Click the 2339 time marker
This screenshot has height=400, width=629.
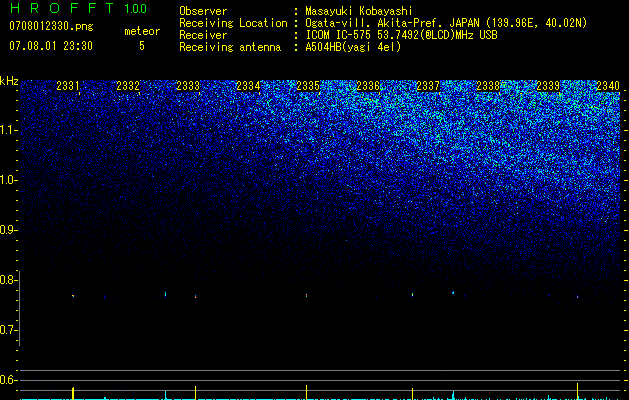point(548,86)
